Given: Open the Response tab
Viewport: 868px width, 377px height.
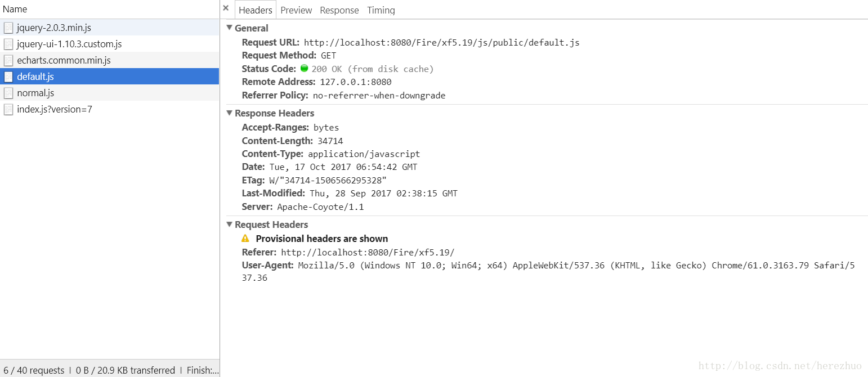Looking at the screenshot, I should click(339, 10).
